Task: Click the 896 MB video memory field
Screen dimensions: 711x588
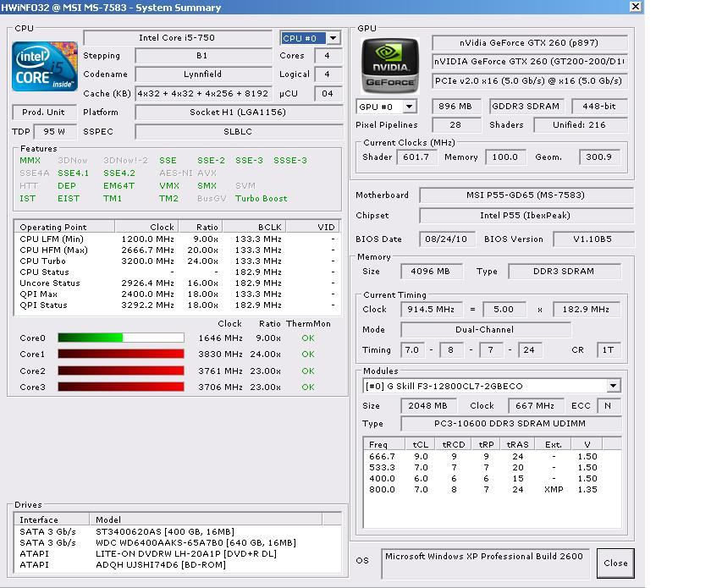Action: [x=455, y=106]
